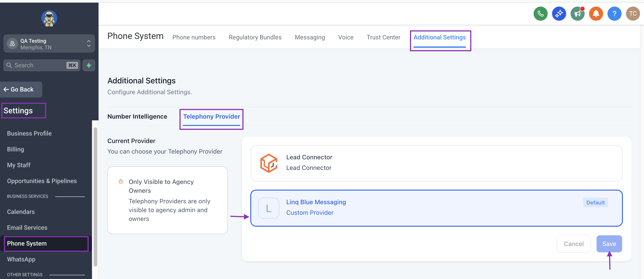Open WhatsApp settings
The image size is (644, 279).
click(x=21, y=259)
